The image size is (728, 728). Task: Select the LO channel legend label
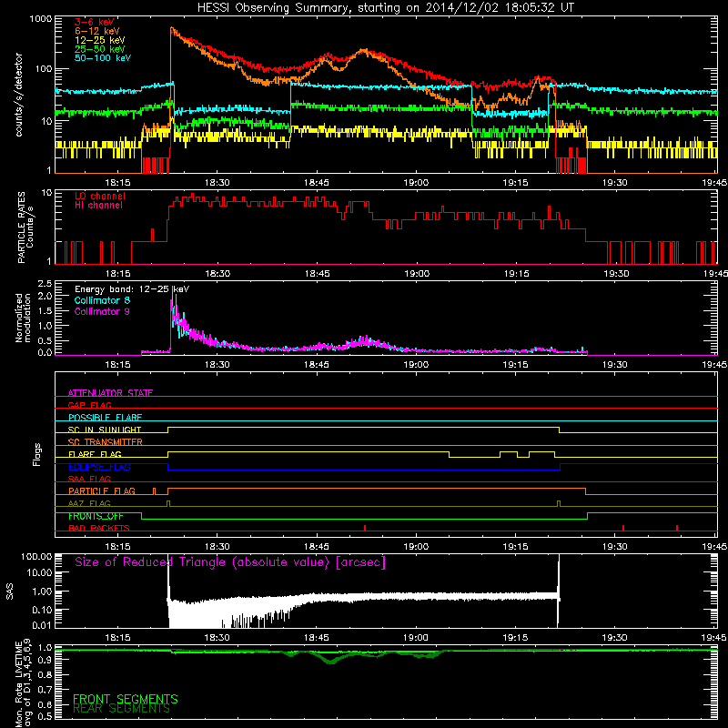tap(100, 196)
